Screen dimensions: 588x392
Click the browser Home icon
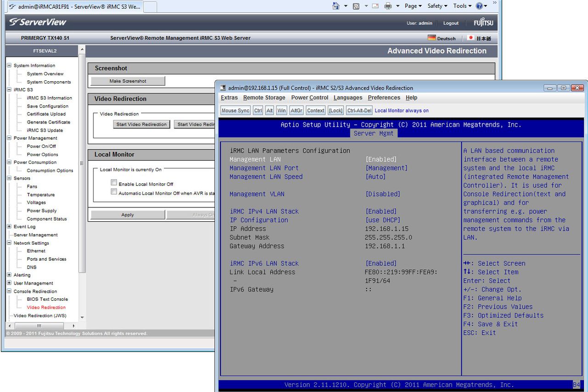(x=336, y=6)
